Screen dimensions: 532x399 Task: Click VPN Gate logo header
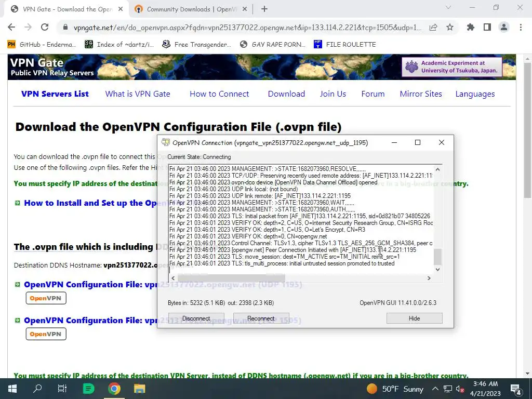(x=52, y=67)
